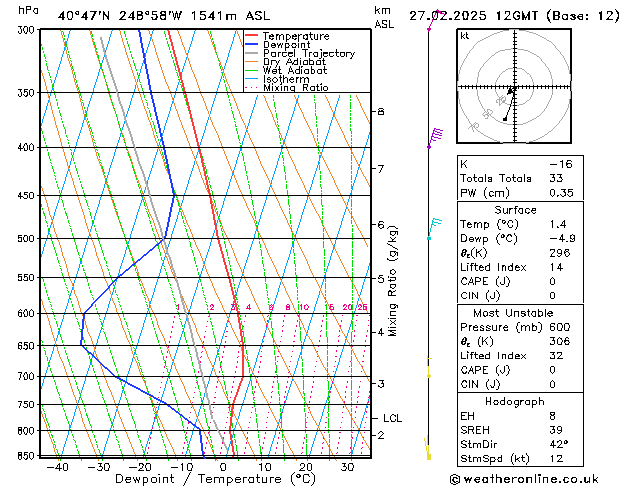The height and width of the screenshot is (486, 629).
Task: Click the purple wind barb near 400 hPa
Action: tap(435, 137)
